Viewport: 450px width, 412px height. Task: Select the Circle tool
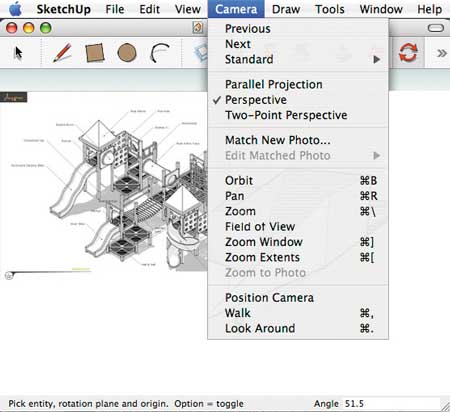[x=127, y=53]
